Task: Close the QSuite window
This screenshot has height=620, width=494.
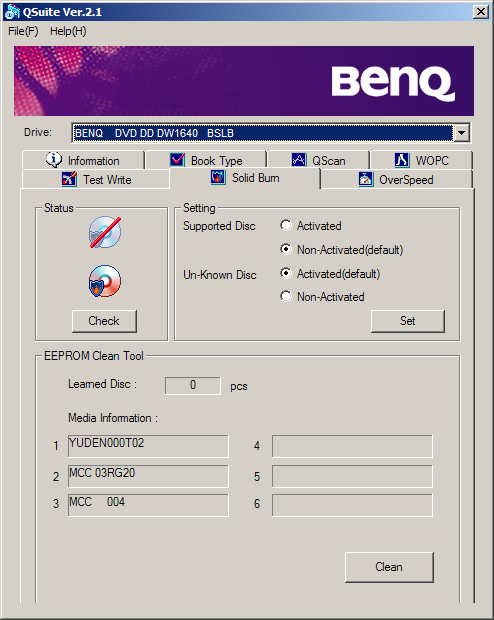Action: tap(481, 12)
